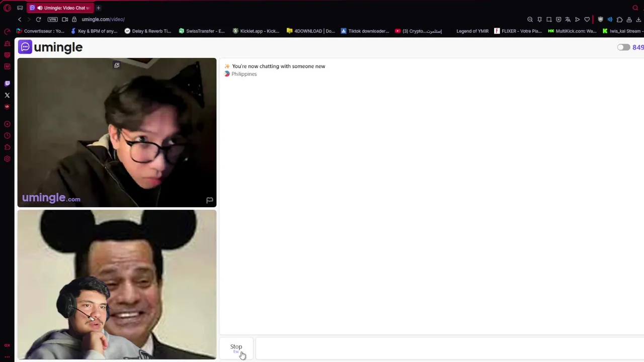Focus the chat message input box
This screenshot has height=362, width=644.
click(449, 348)
